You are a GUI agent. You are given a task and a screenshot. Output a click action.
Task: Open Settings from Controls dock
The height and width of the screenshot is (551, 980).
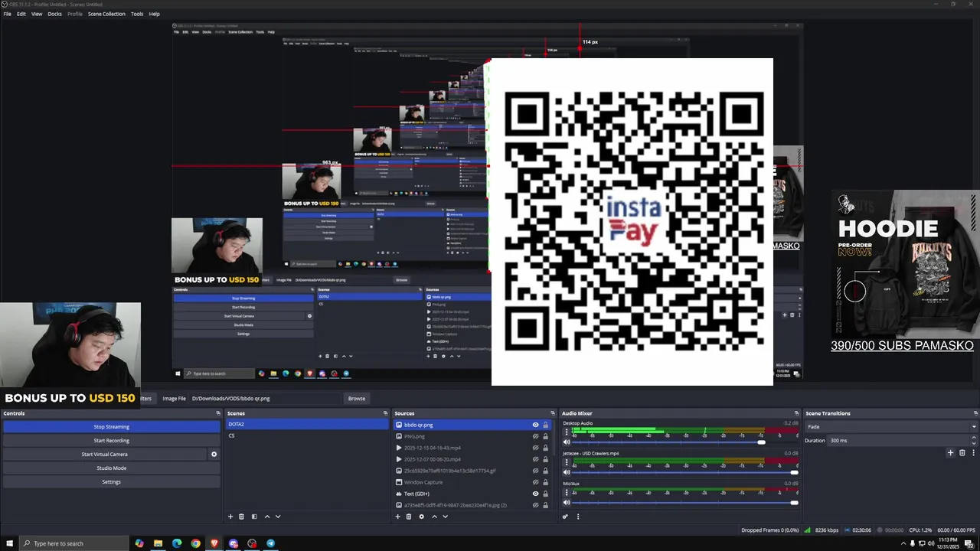(112, 482)
